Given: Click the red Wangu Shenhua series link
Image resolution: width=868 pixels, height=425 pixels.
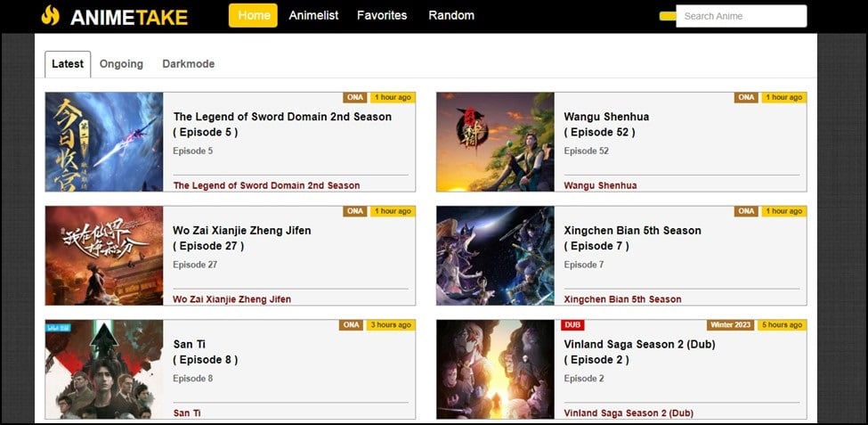Looking at the screenshot, I should [600, 185].
